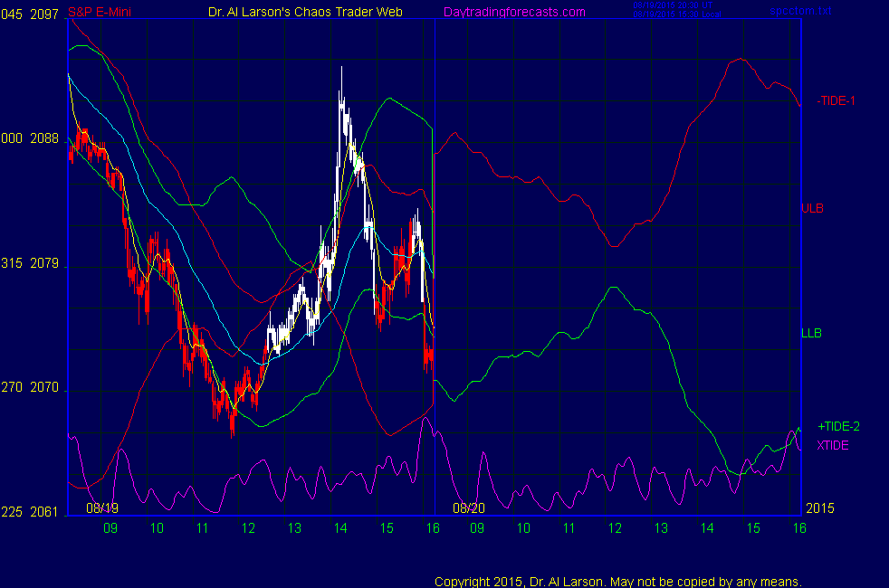Click the 08/19 date marker
This screenshot has width=889, height=588.
point(102,508)
